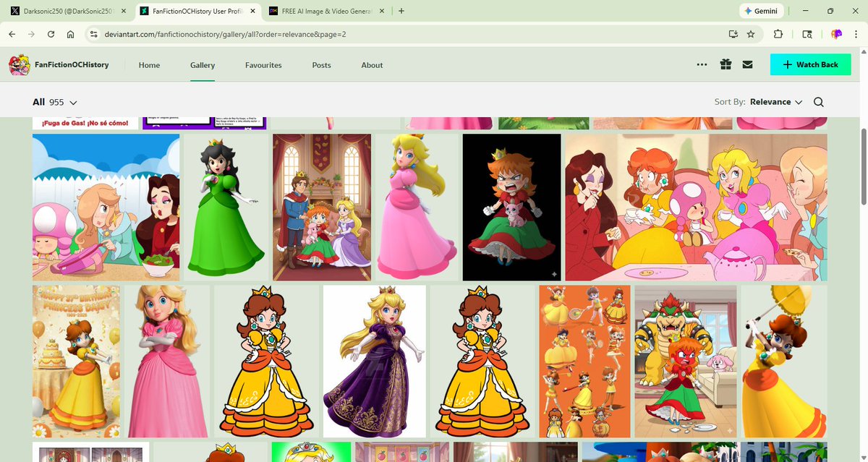The height and width of the screenshot is (462, 868).
Task: Open the Fuga de Gas comic thumbnail
Action: coord(85,124)
